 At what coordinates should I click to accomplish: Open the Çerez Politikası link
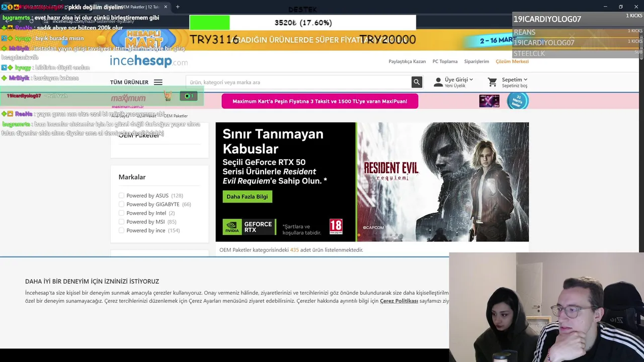(399, 301)
